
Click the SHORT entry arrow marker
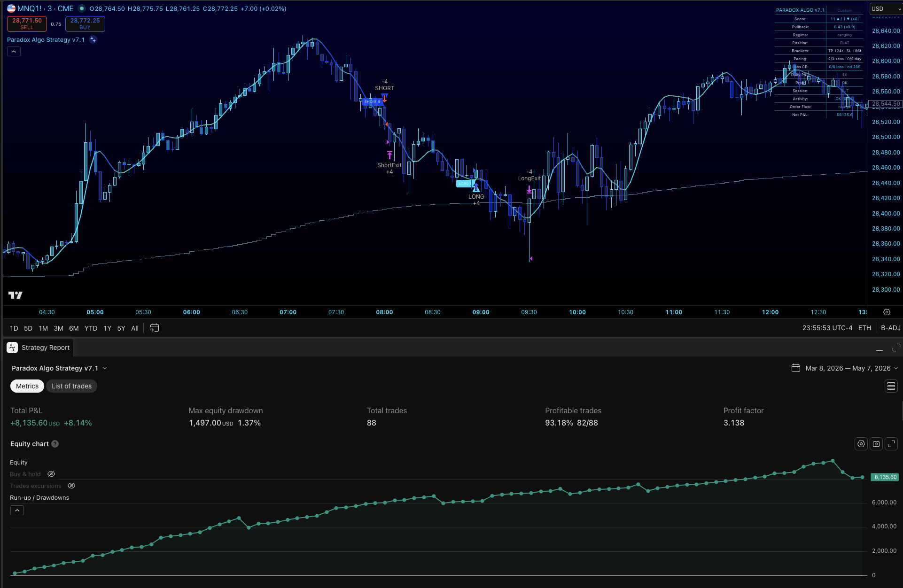385,98
